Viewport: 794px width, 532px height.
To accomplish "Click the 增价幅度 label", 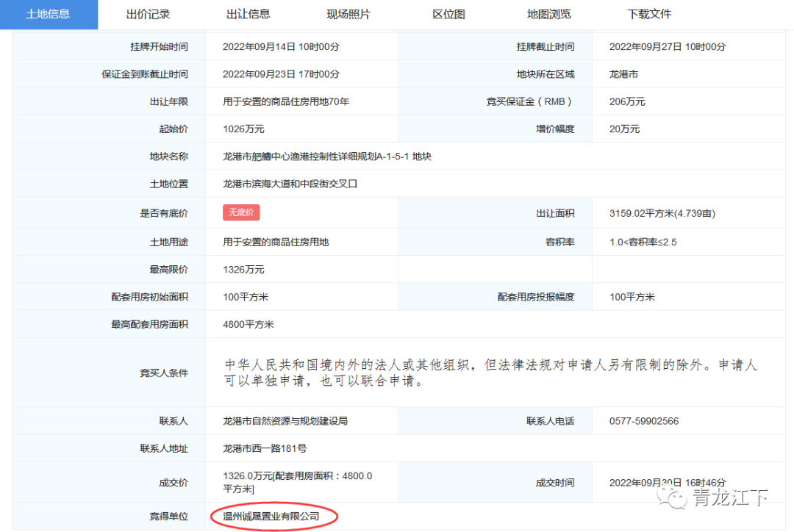I will [555, 129].
